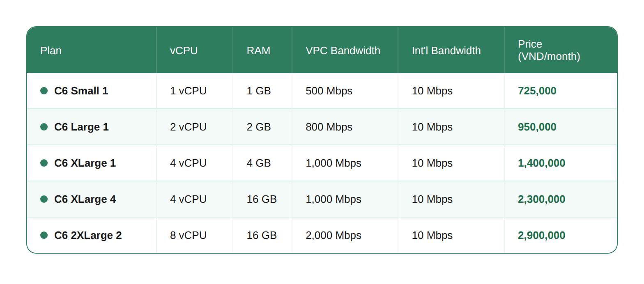Click the 2,000 Mbps VPC bandwidth cell
Viewport: 644px width, 284px height.
(333, 235)
